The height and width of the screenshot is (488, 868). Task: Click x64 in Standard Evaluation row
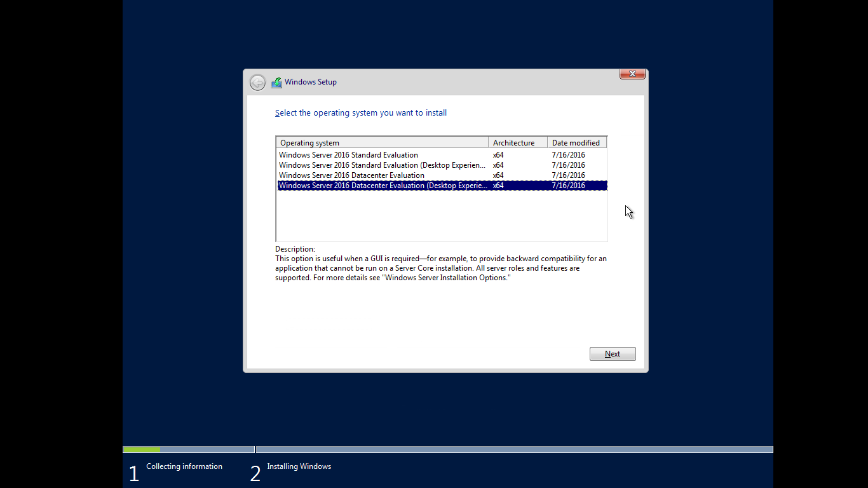498,155
